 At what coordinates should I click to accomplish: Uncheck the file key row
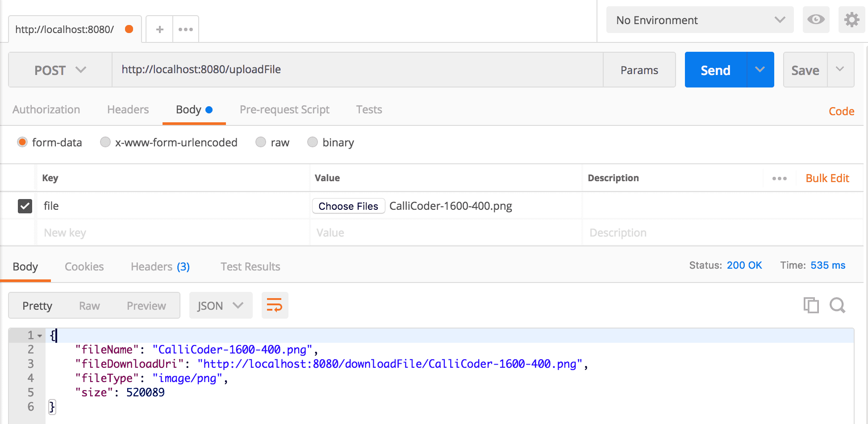[x=25, y=206]
